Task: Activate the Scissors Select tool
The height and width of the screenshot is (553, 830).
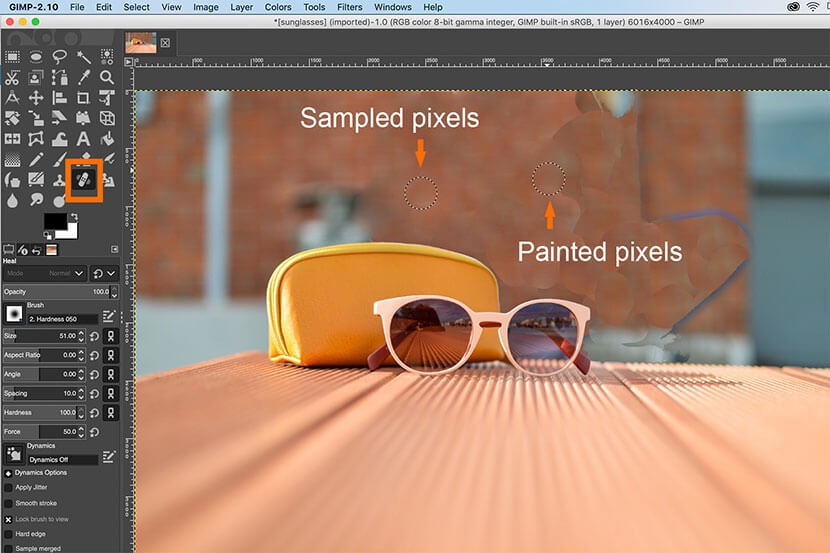Action: coord(12,77)
